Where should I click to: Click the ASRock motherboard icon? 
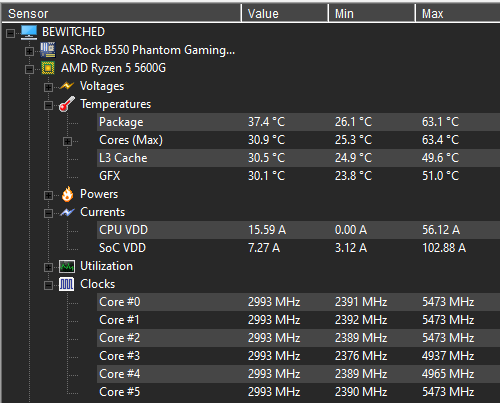(48, 50)
